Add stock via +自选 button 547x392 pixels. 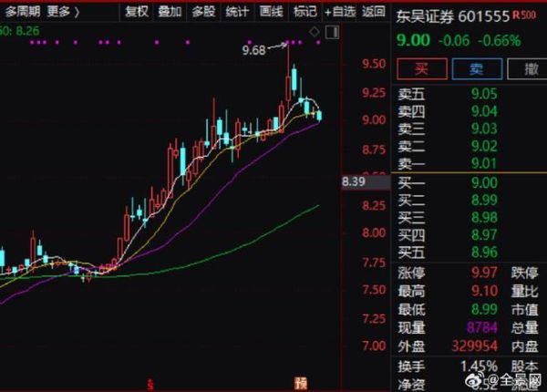[x=340, y=12]
